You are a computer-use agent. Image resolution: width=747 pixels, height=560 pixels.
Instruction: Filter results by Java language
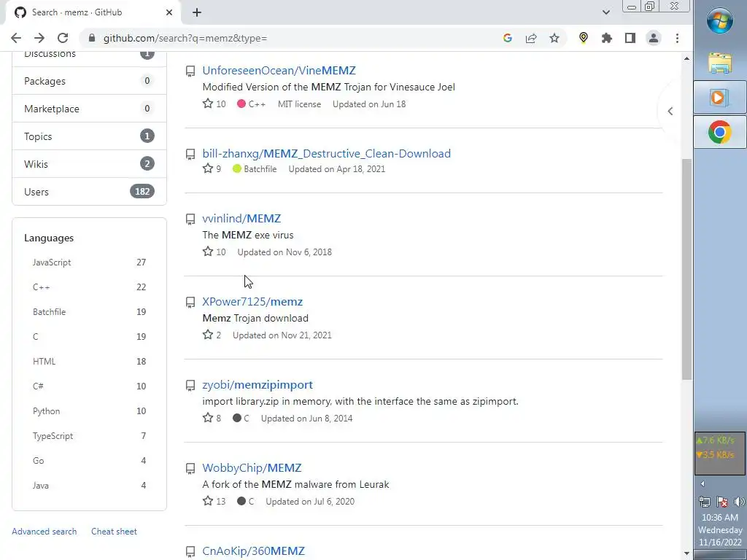tap(89, 485)
